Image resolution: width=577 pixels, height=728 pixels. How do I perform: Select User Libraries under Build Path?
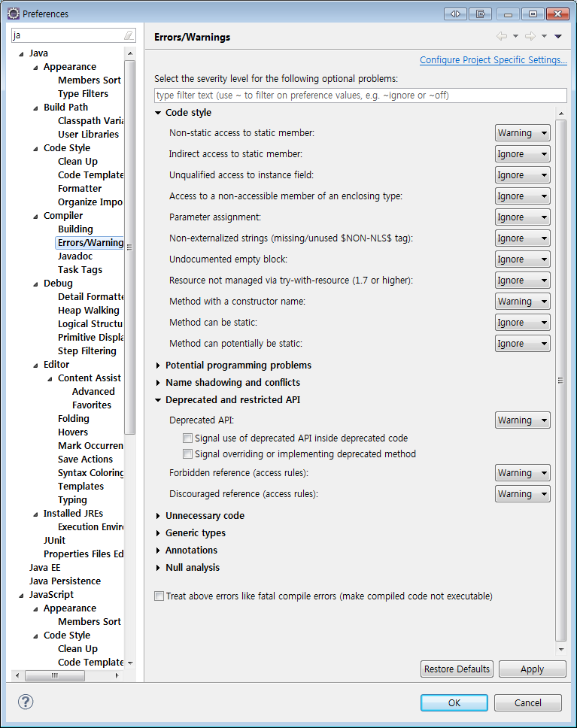[88, 134]
